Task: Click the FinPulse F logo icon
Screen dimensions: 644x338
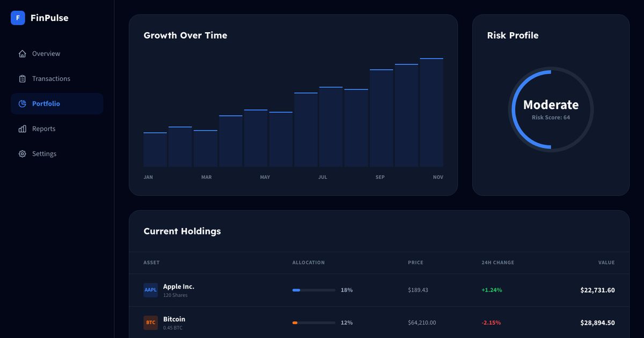Action: point(18,18)
